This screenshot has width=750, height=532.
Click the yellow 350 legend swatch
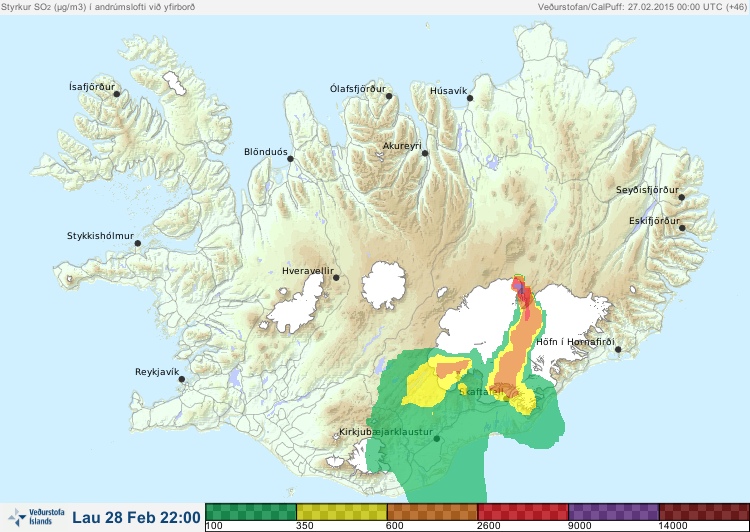coord(342,512)
